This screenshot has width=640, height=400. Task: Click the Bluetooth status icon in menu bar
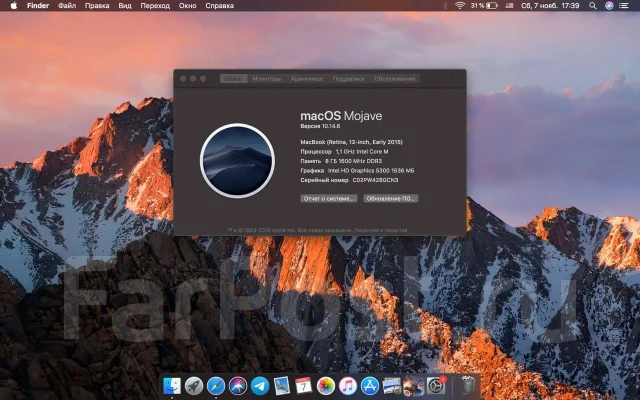click(445, 6)
